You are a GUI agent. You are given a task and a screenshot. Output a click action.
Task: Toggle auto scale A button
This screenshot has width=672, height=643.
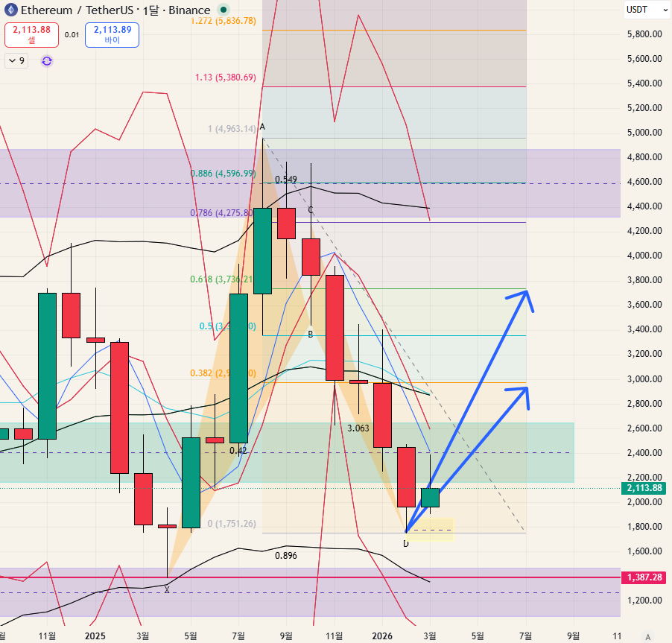click(x=648, y=636)
